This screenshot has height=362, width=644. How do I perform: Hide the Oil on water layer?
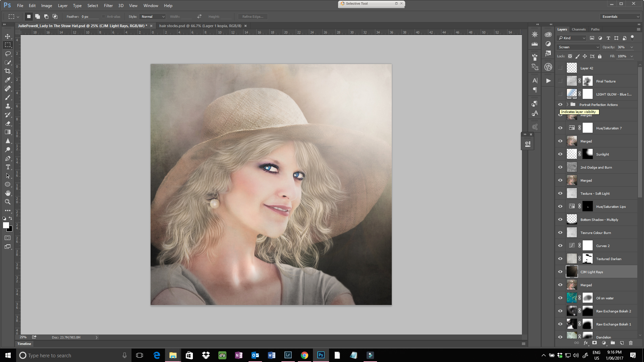point(560,298)
